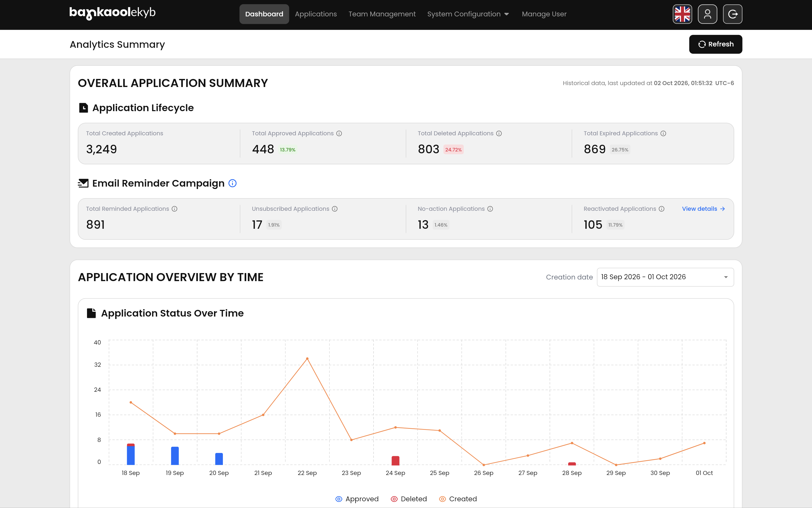Click the 18 Sep blue approved bar
Image resolution: width=812 pixels, height=508 pixels.
pyautogui.click(x=131, y=455)
